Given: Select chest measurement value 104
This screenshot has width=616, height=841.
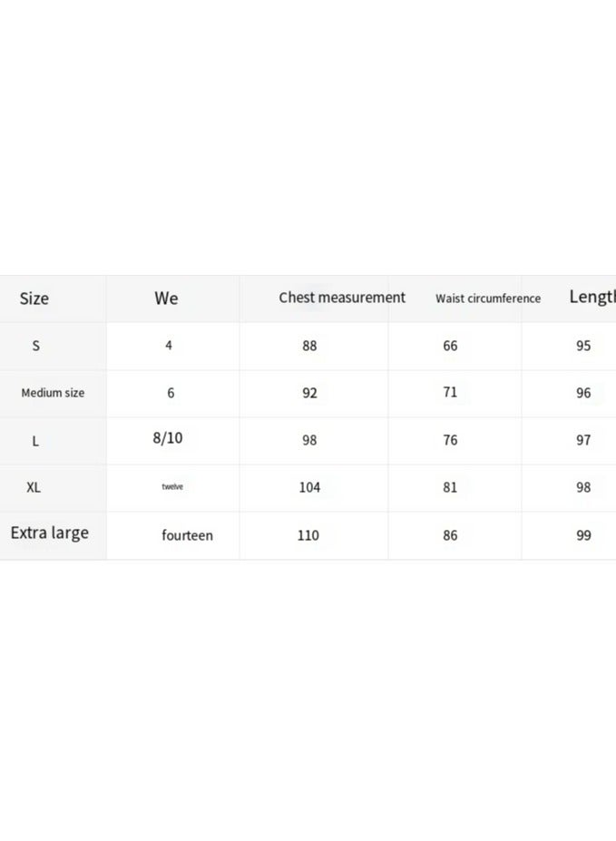Looking at the screenshot, I should [x=309, y=487].
